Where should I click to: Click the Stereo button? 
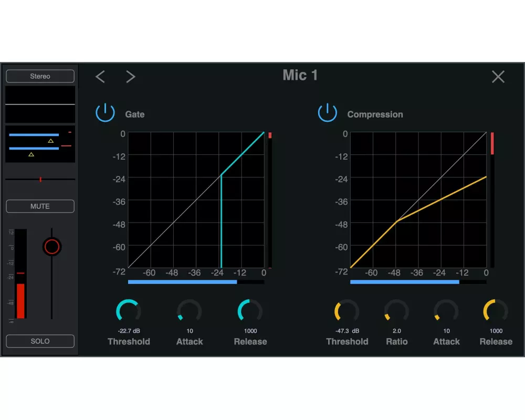pos(40,76)
